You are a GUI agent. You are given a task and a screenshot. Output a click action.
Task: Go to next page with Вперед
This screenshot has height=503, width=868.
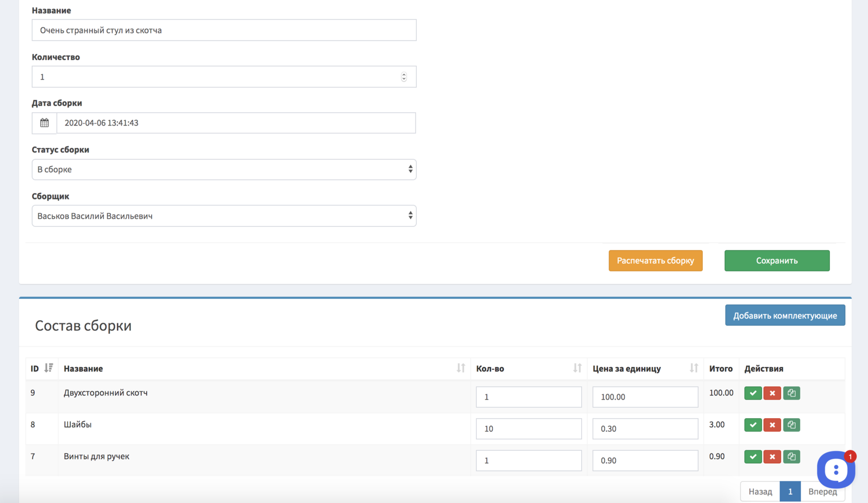tap(823, 492)
